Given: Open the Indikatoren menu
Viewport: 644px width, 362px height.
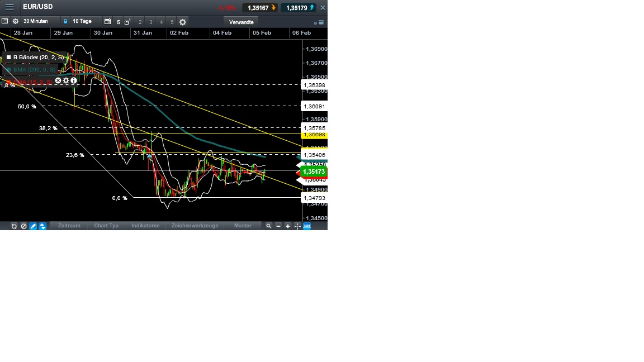Looking at the screenshot, I should pos(145,226).
